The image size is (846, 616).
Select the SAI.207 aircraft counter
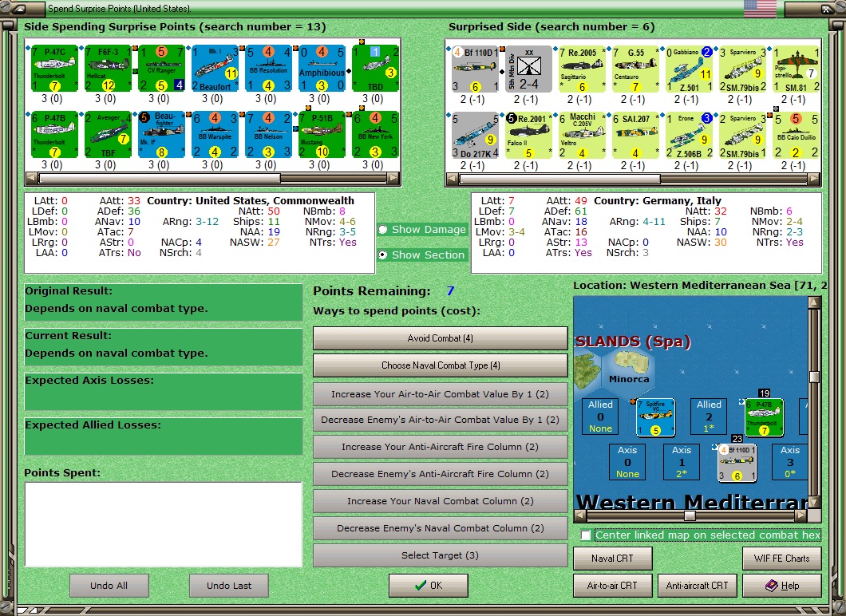[x=635, y=136]
